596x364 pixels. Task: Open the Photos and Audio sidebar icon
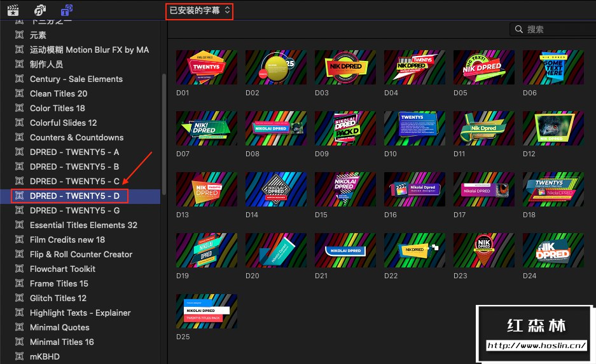click(40, 10)
